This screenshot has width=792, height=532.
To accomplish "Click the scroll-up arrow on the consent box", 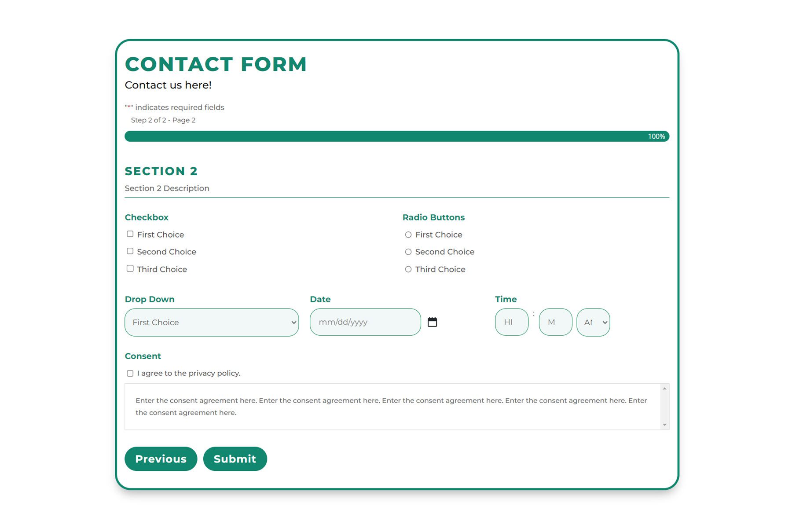I will (x=664, y=388).
